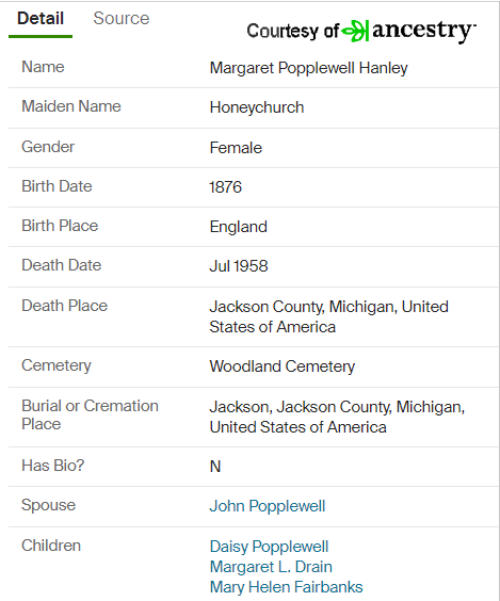Image resolution: width=500 pixels, height=601 pixels.
Task: Click the ancestry logo text
Action: tap(424, 31)
